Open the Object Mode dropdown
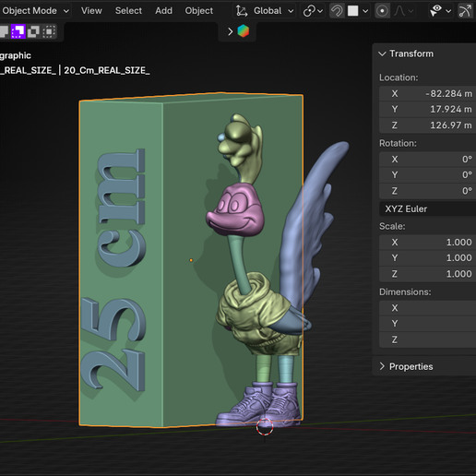Image resolution: width=476 pixels, height=476 pixels. tap(35, 11)
